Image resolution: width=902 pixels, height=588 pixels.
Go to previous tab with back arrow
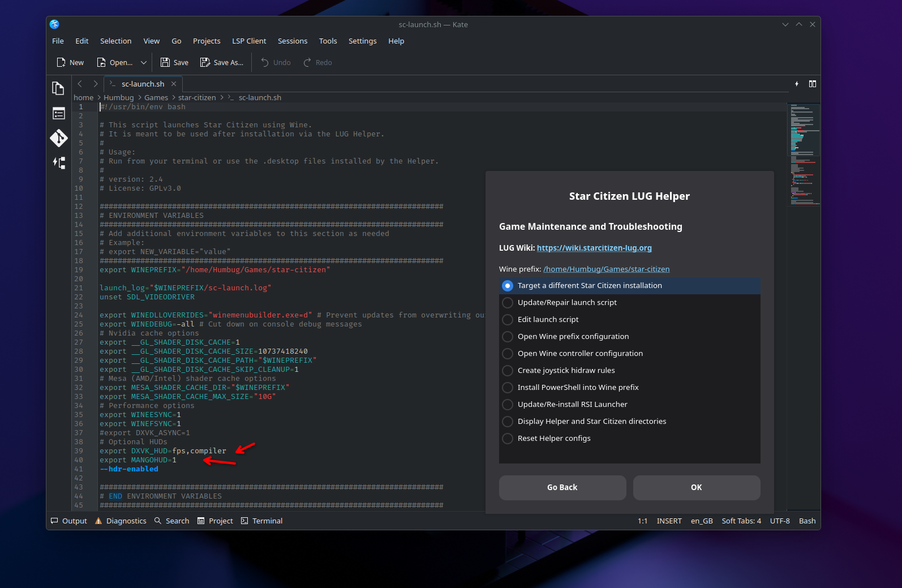pos(80,84)
